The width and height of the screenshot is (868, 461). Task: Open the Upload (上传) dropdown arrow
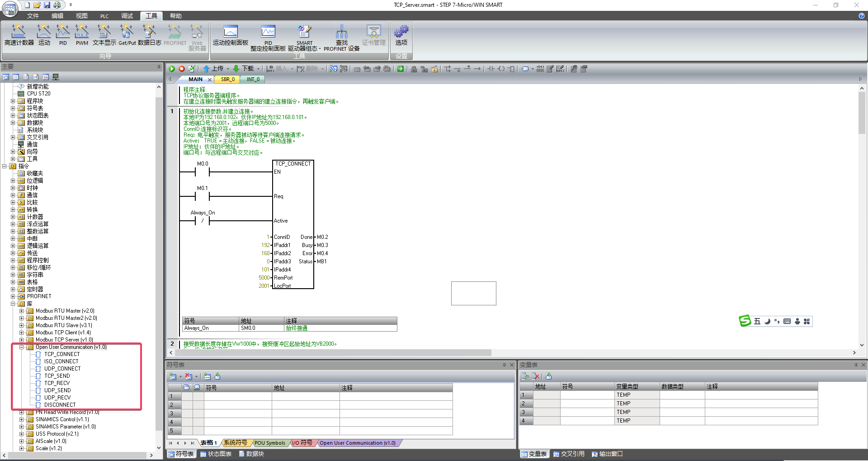228,69
